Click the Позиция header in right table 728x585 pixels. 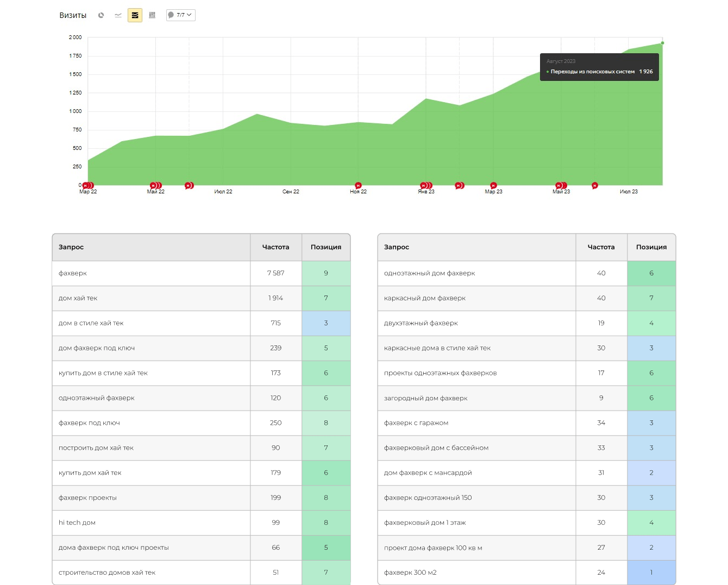pyautogui.click(x=651, y=247)
